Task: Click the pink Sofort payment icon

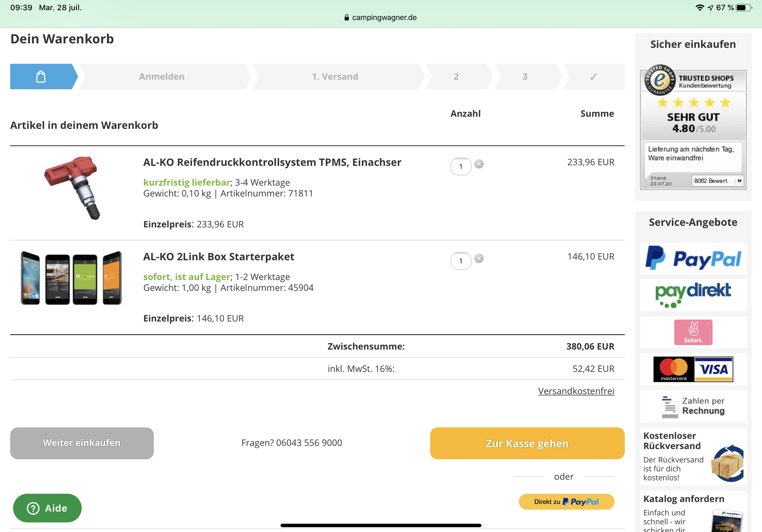Action: click(x=693, y=332)
